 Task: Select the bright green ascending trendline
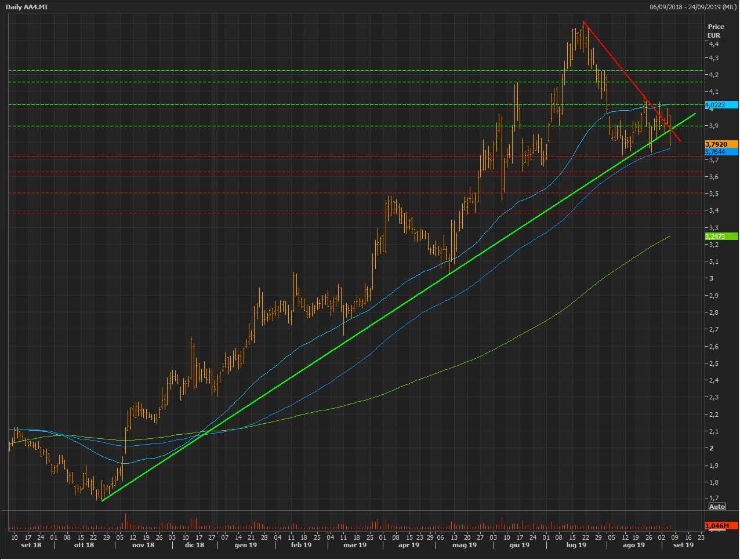click(x=398, y=307)
